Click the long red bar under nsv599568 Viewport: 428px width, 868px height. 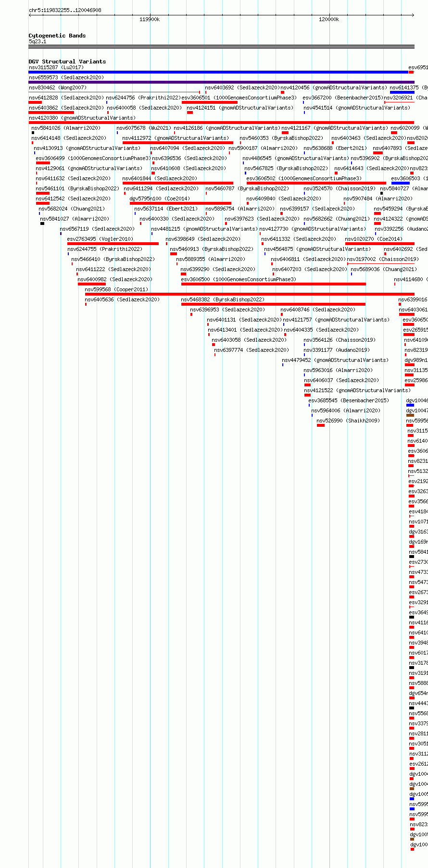250,294
